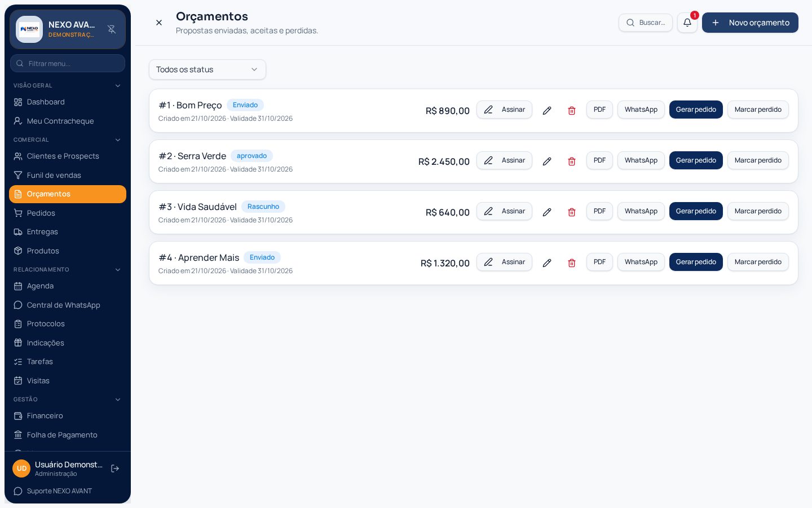Open Central de WhatsApp

(x=68, y=305)
